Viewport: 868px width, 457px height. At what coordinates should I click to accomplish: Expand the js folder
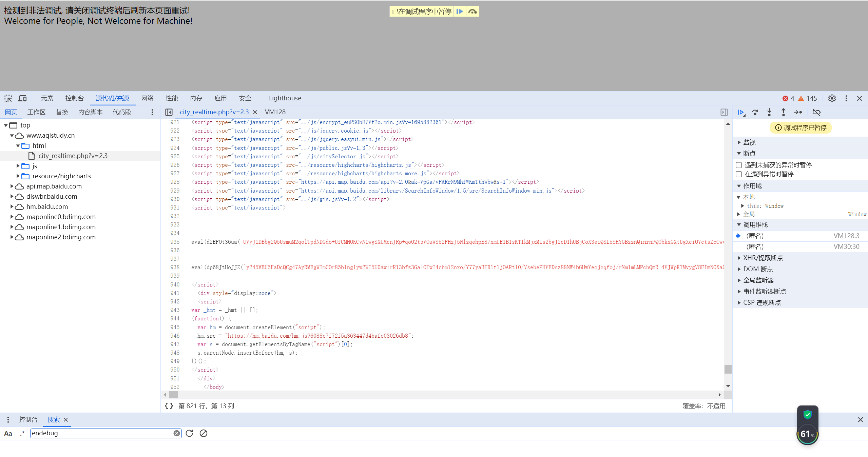click(18, 166)
